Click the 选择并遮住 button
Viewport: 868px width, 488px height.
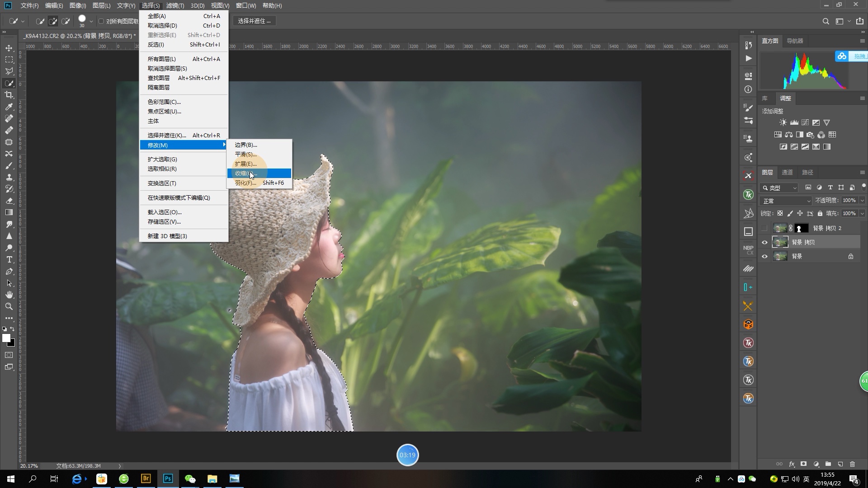(x=254, y=21)
